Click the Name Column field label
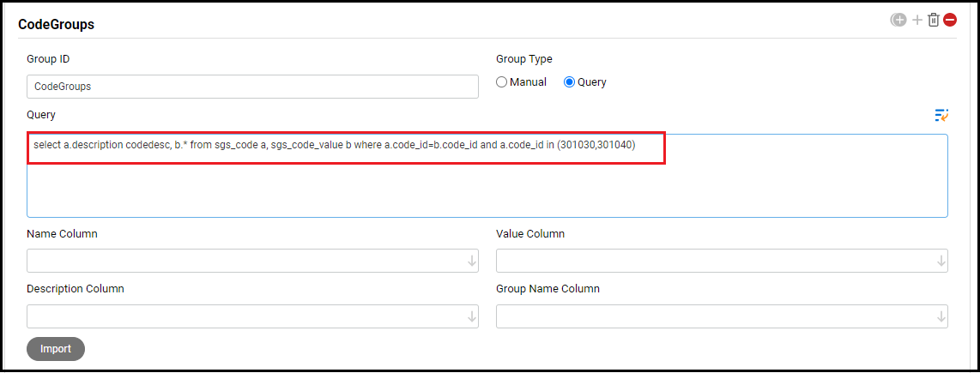Viewport: 980px width, 373px height. (x=62, y=234)
